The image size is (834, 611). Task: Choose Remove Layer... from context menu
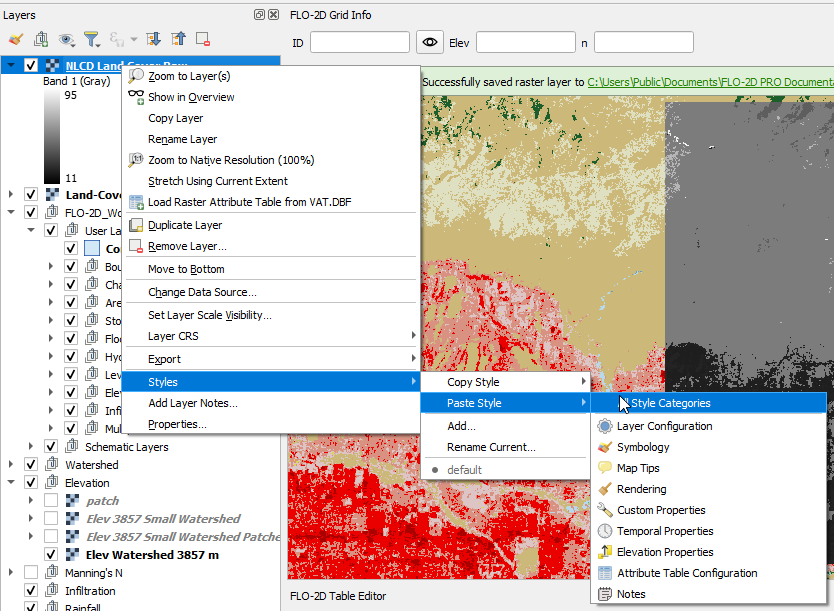pos(187,246)
